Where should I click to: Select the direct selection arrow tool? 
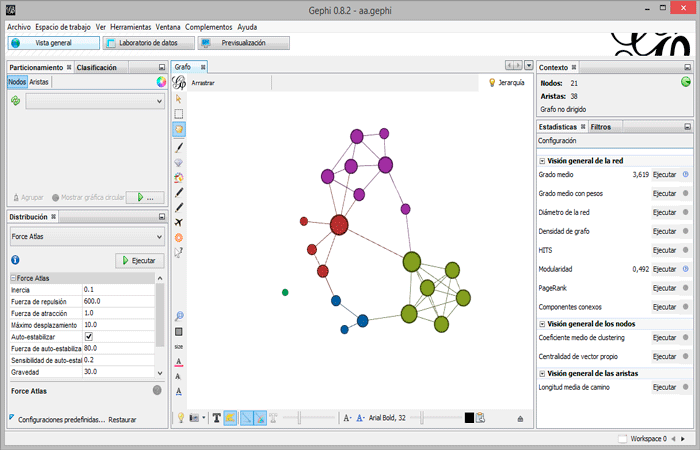tap(179, 99)
